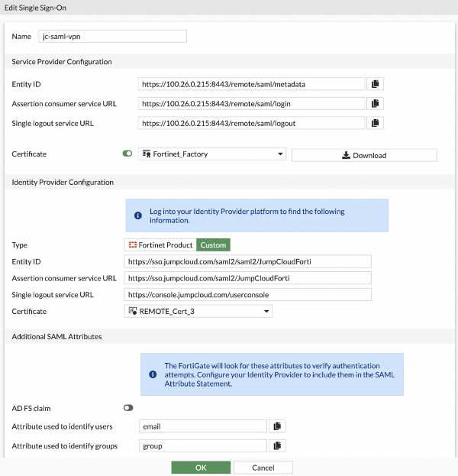Expand the REMOTE_Cert_3 certificate dropdown

click(x=198, y=312)
